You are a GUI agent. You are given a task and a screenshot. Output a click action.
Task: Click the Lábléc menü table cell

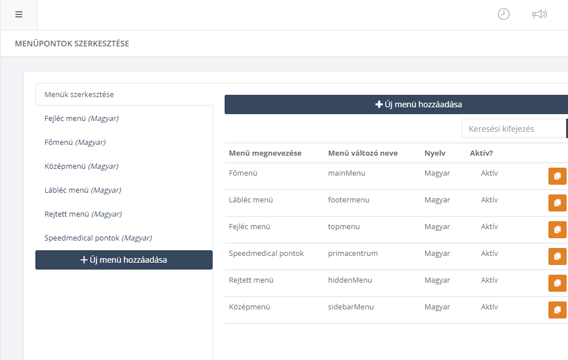pos(251,200)
